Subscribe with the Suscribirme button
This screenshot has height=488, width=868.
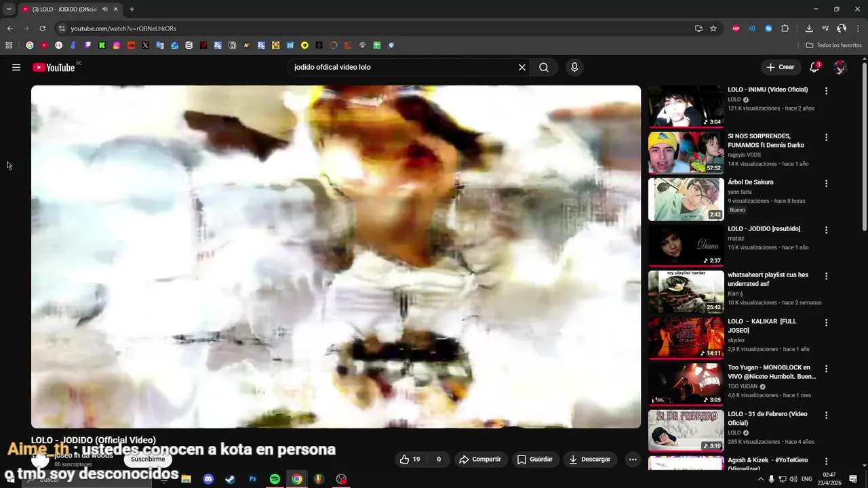[148, 459]
